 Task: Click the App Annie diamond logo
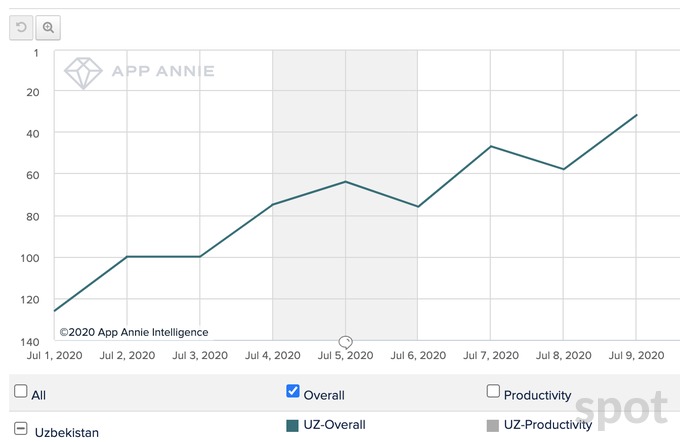(x=82, y=72)
